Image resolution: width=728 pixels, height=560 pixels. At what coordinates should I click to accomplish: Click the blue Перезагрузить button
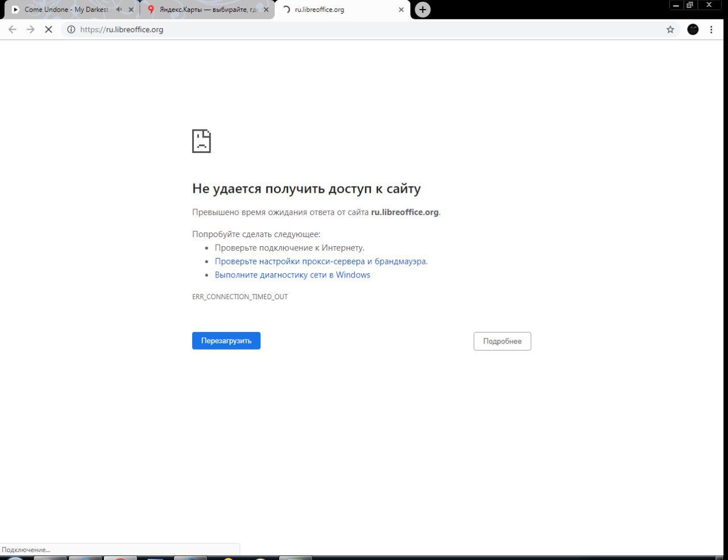226,341
